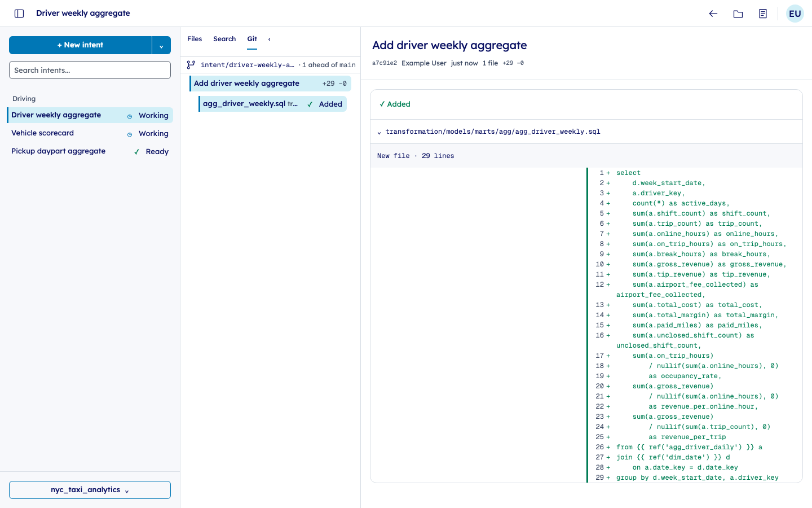Click the Driving group label
812x508 pixels.
click(x=24, y=99)
